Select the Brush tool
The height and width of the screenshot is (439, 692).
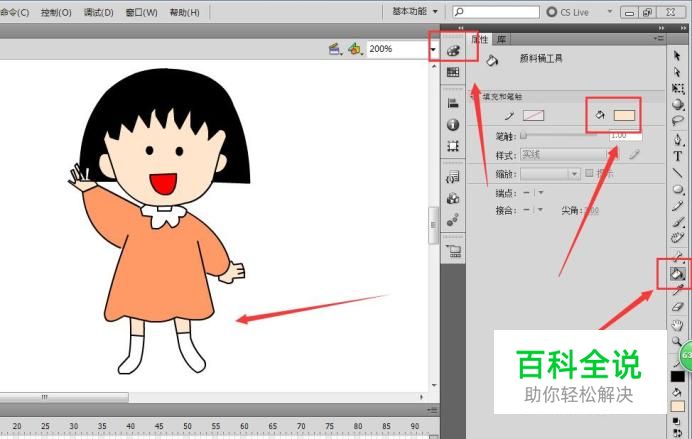677,222
